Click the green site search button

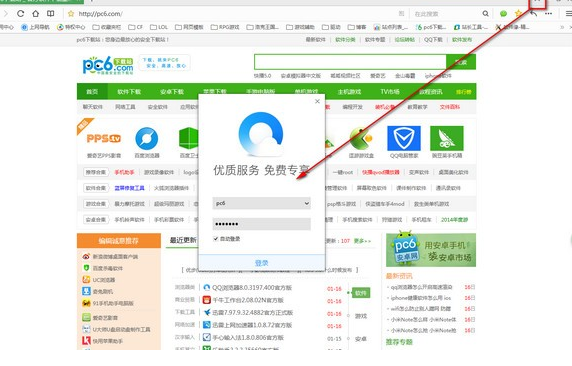tap(461, 62)
